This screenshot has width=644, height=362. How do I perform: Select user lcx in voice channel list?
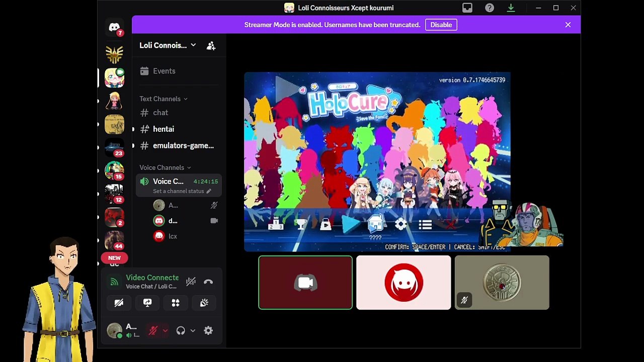click(x=186, y=236)
